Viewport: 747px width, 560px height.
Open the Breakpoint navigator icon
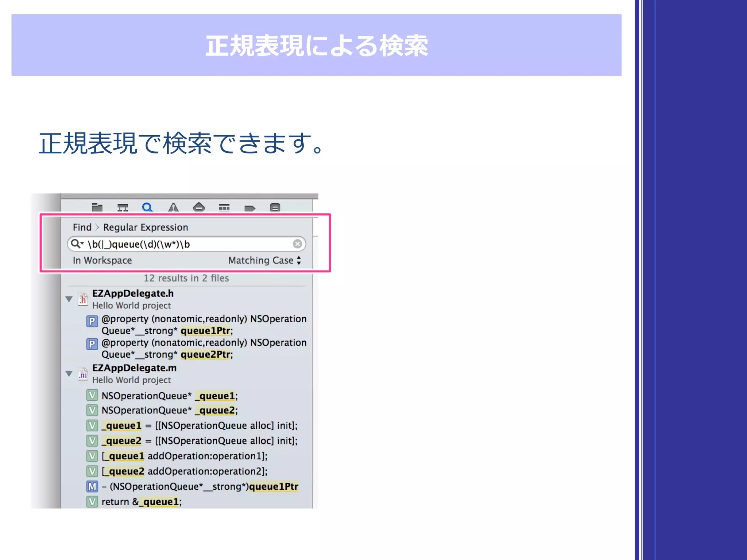click(250, 208)
